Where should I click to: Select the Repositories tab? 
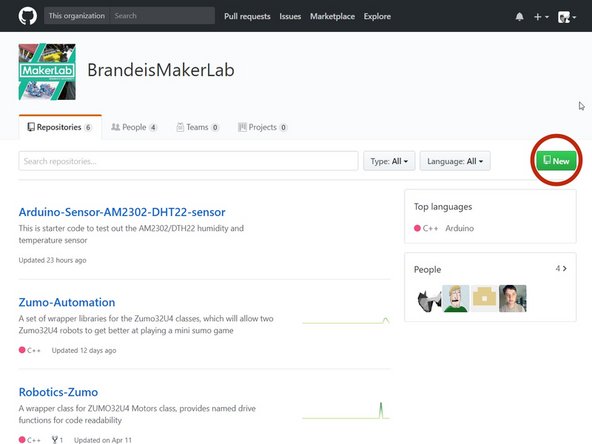pyautogui.click(x=60, y=127)
